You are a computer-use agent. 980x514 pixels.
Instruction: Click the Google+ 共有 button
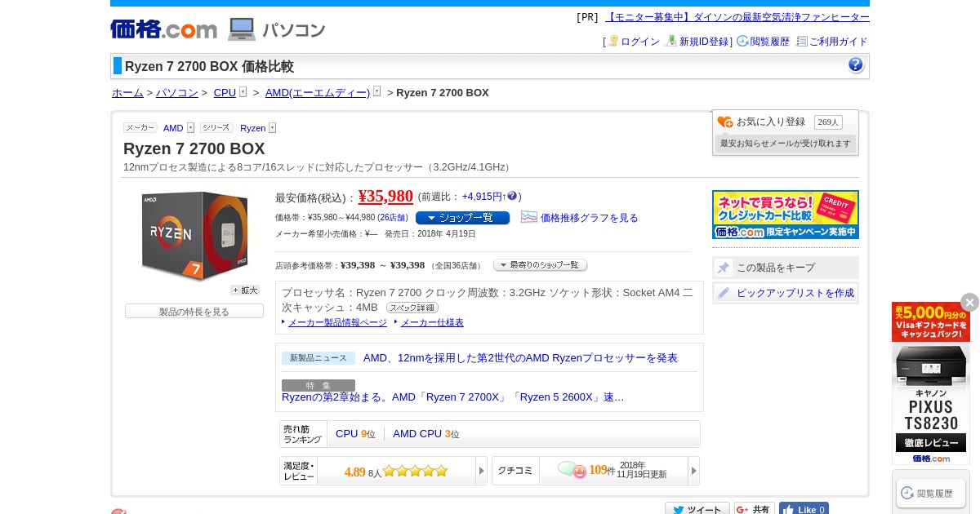[755, 510]
